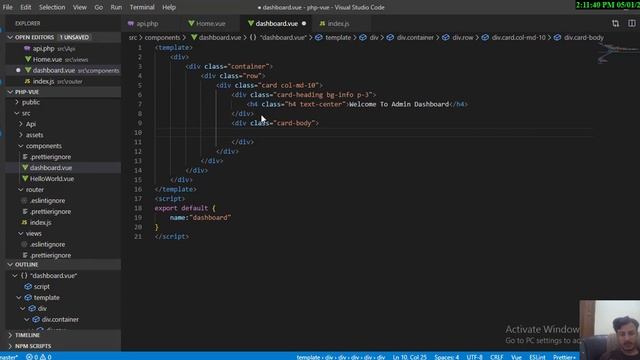Viewport: 640px width, 360px height.
Task: Select div.container in the Outline
Action: (x=60, y=320)
